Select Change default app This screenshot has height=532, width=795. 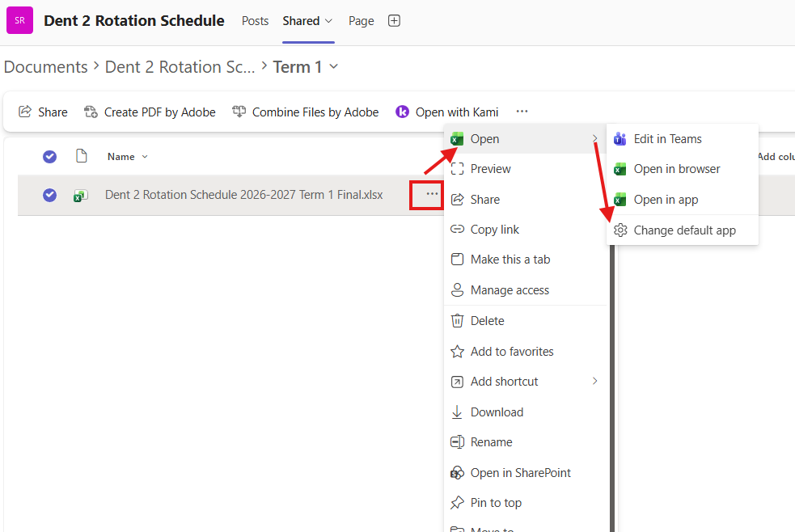click(683, 230)
